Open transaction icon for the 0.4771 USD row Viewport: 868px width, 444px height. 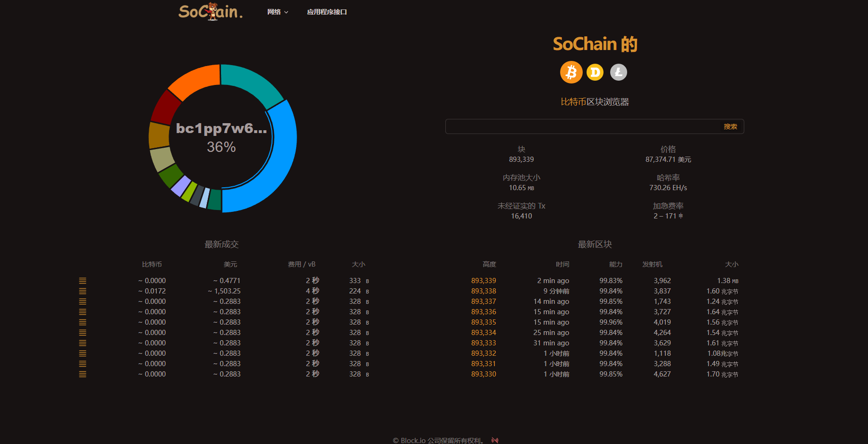pos(83,281)
